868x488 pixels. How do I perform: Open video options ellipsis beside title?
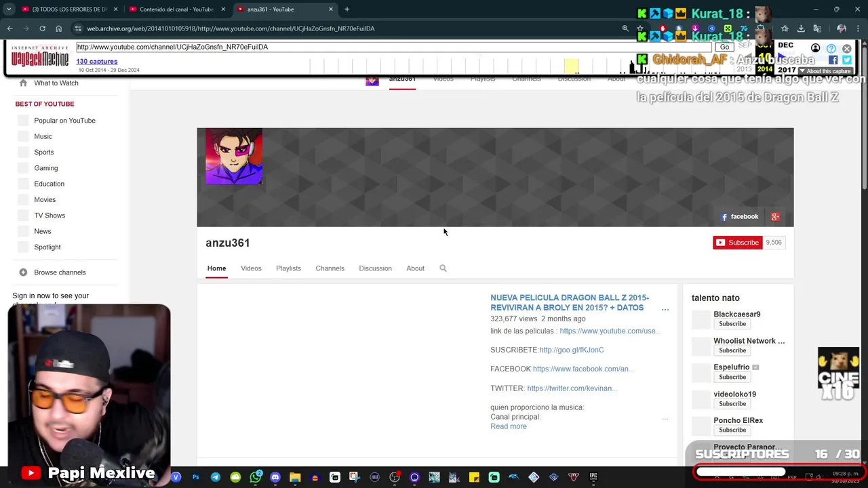click(x=665, y=310)
